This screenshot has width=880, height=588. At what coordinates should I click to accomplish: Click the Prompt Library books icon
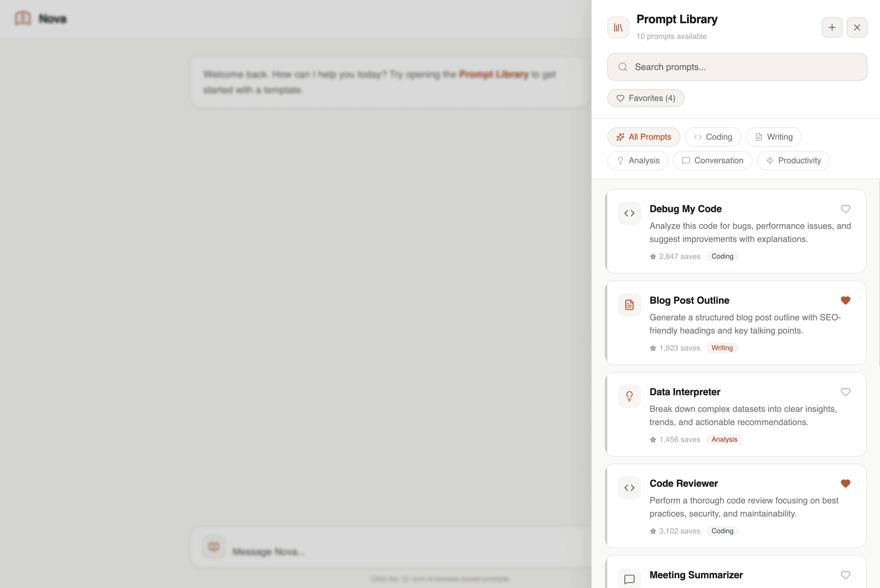(x=618, y=27)
